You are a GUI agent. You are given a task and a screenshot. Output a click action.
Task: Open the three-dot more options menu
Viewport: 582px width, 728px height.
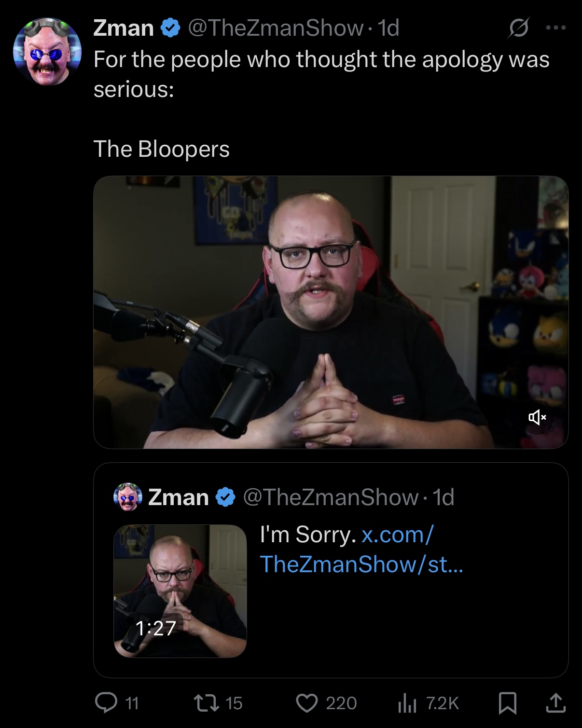pyautogui.click(x=556, y=27)
